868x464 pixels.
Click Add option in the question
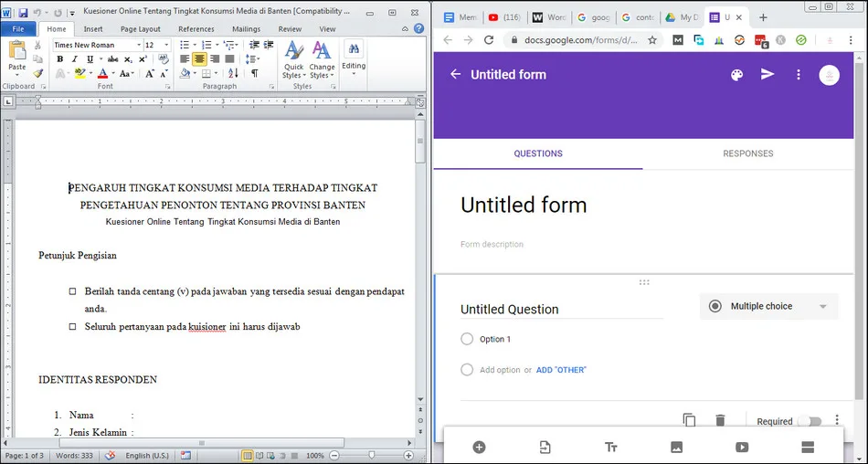click(500, 370)
